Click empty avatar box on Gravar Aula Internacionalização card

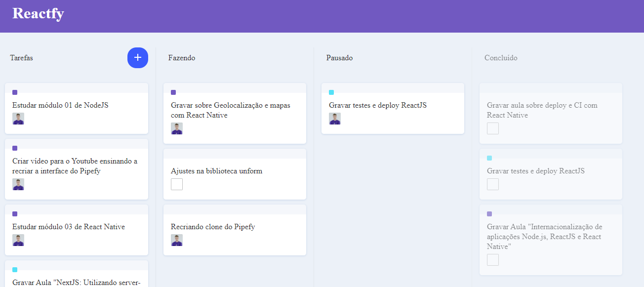493,260
